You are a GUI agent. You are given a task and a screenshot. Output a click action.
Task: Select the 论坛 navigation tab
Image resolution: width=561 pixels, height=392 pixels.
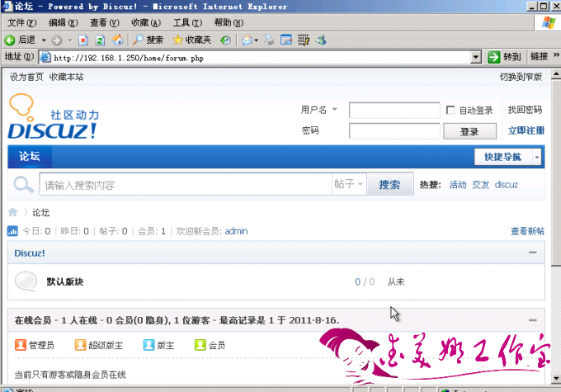point(30,157)
